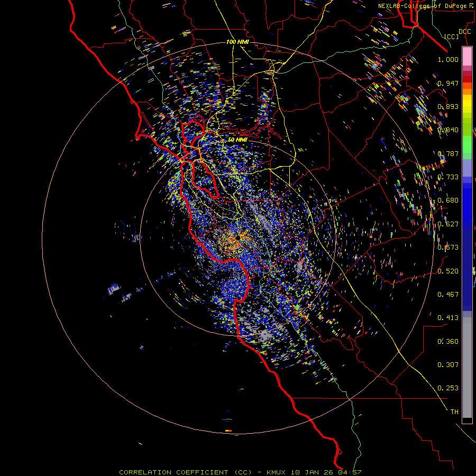
Task: Select the 0.893 legend value
Action: tap(448, 106)
